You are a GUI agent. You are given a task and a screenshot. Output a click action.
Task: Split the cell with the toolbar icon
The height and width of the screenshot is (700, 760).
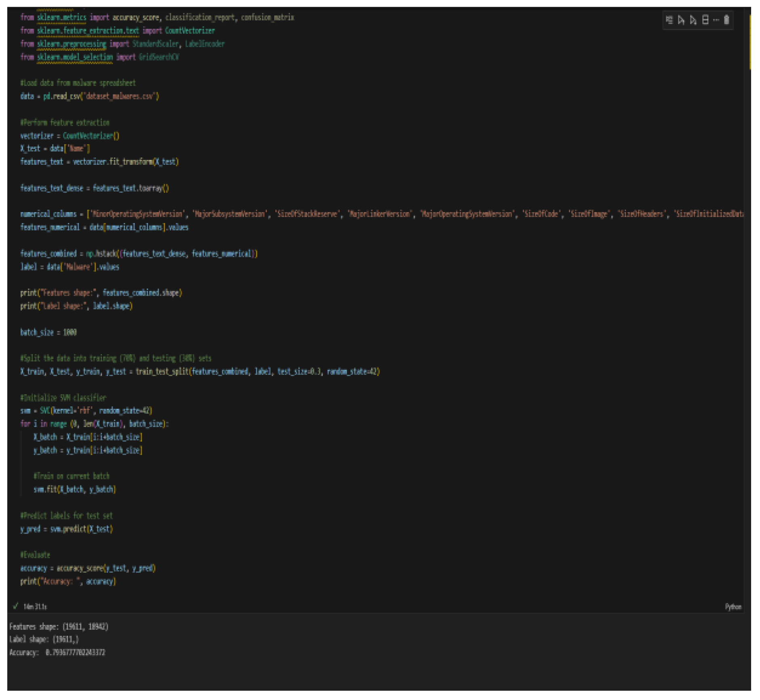coord(705,20)
